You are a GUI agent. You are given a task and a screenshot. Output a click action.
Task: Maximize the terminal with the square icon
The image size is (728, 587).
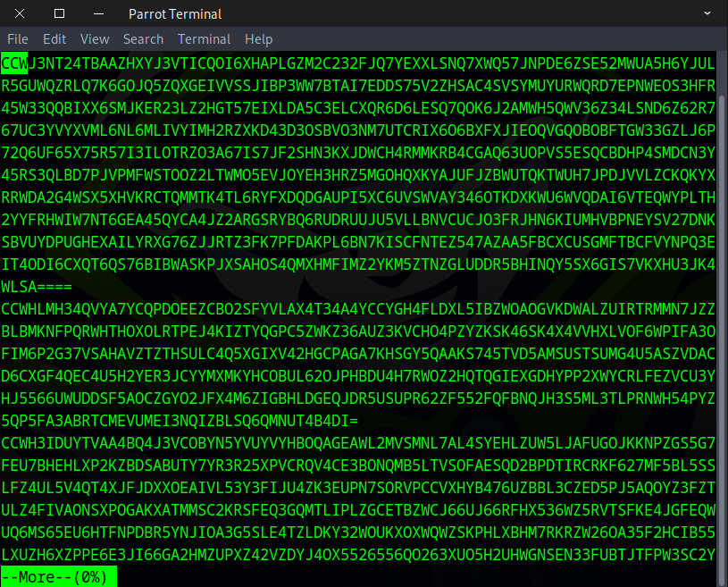pyautogui.click(x=59, y=13)
